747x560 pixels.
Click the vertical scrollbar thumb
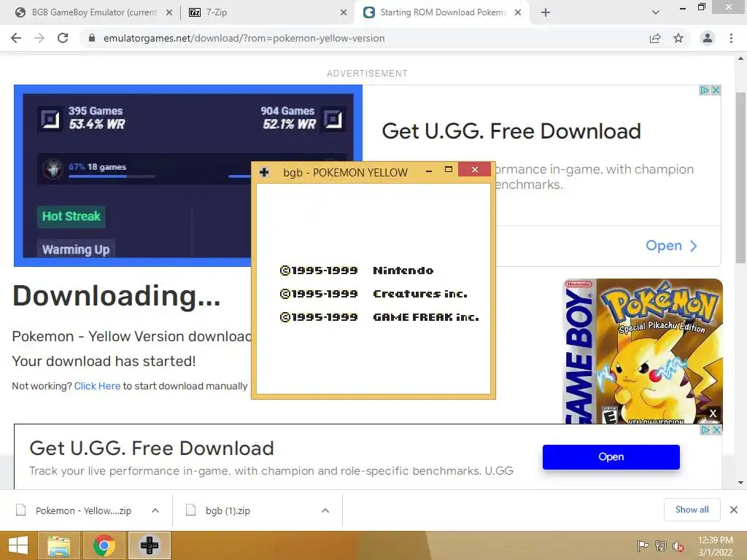coord(741,178)
